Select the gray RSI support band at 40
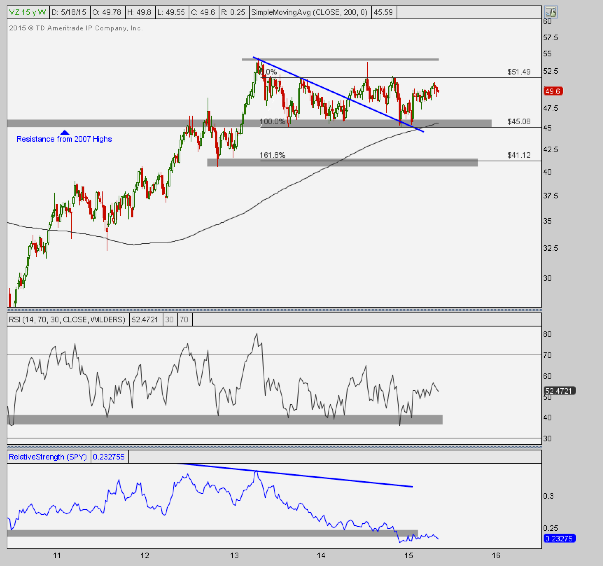The image size is (603, 566). pos(225,419)
